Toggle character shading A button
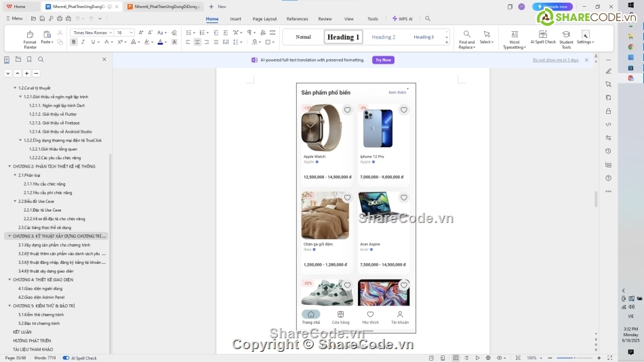The width and height of the screenshot is (644, 362). 174,42
